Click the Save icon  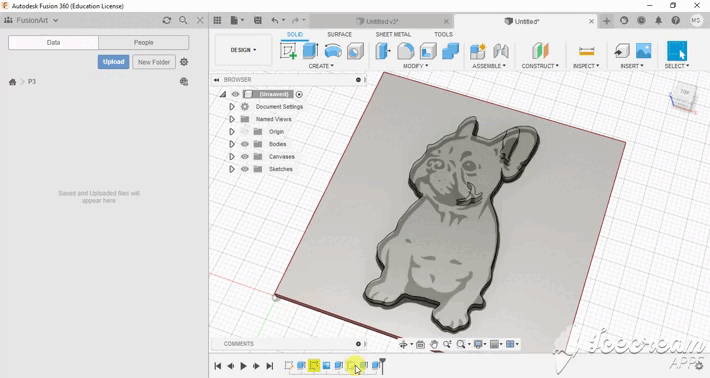tap(258, 20)
